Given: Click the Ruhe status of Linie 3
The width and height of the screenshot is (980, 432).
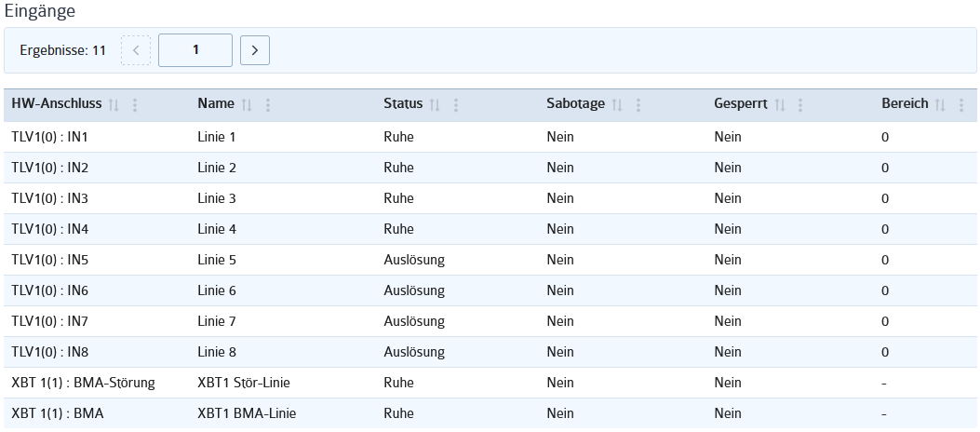Looking at the screenshot, I should point(398,198).
